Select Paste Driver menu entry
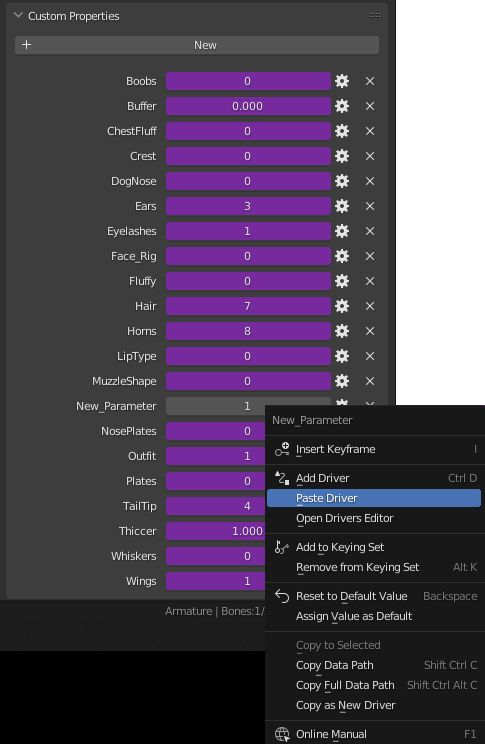This screenshot has width=485, height=744. 374,498
